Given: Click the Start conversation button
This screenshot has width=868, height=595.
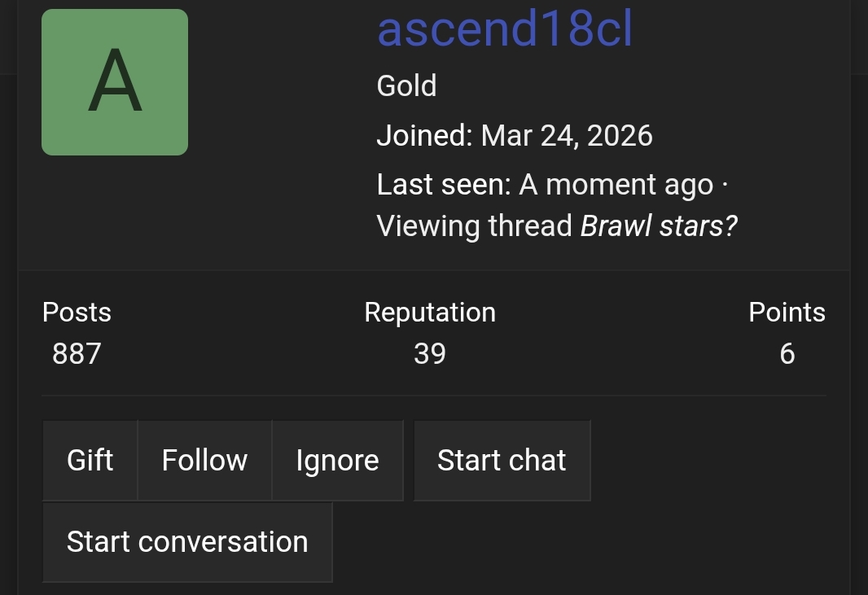Looking at the screenshot, I should coord(187,541).
